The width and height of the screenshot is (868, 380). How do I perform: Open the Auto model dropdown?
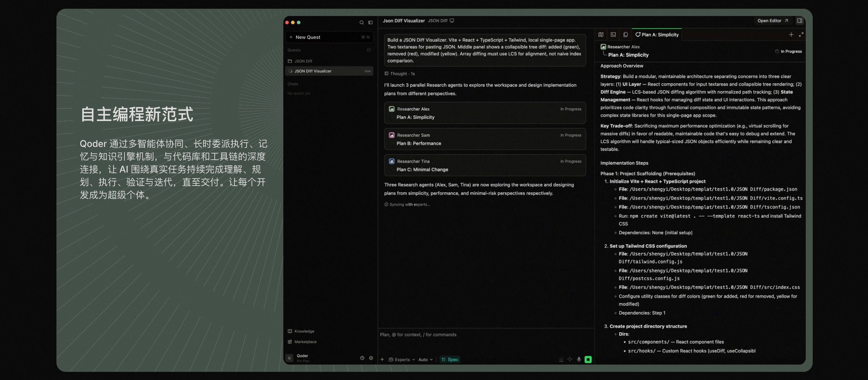(x=425, y=359)
